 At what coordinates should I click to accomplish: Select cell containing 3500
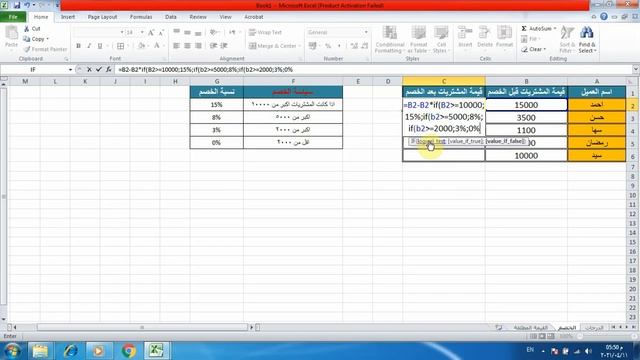click(x=526, y=118)
